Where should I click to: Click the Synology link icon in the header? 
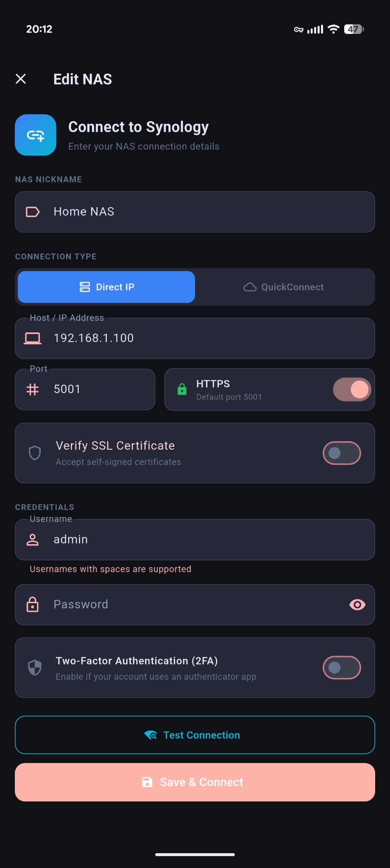(x=35, y=135)
